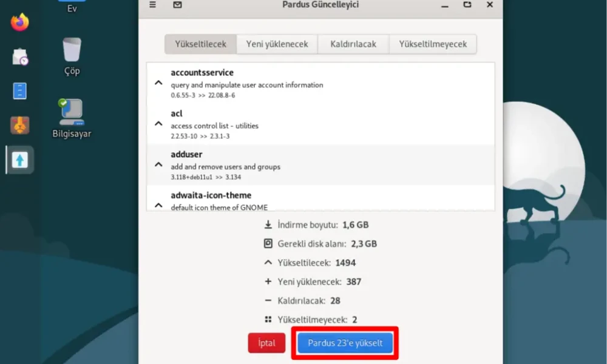607x364 pixels.
Task: Select the acl package name
Action: (177, 113)
